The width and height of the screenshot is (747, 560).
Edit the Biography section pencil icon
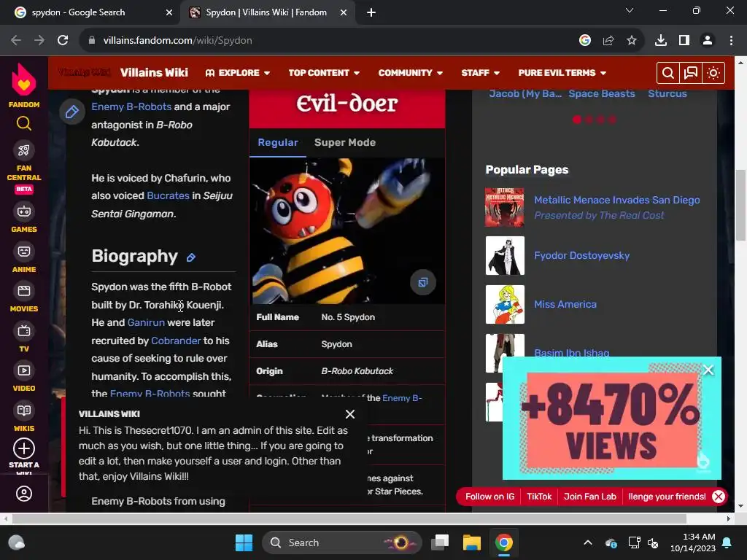tap(191, 257)
